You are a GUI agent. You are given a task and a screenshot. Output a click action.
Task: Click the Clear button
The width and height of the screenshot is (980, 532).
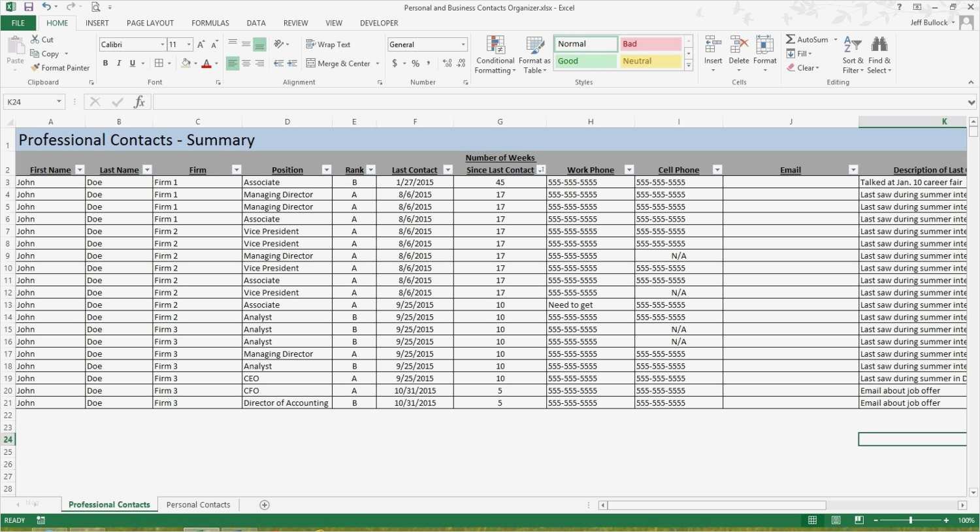(x=803, y=68)
